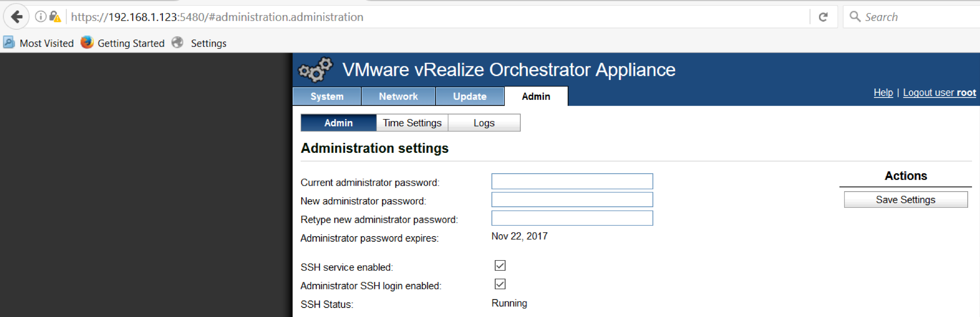Click the Logout user root link
The image size is (980, 317).
939,93
